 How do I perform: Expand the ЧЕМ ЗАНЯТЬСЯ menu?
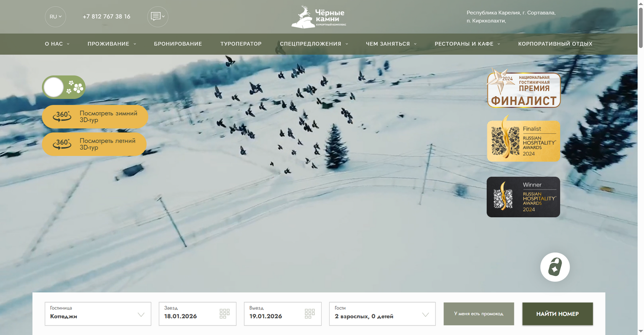(x=391, y=44)
